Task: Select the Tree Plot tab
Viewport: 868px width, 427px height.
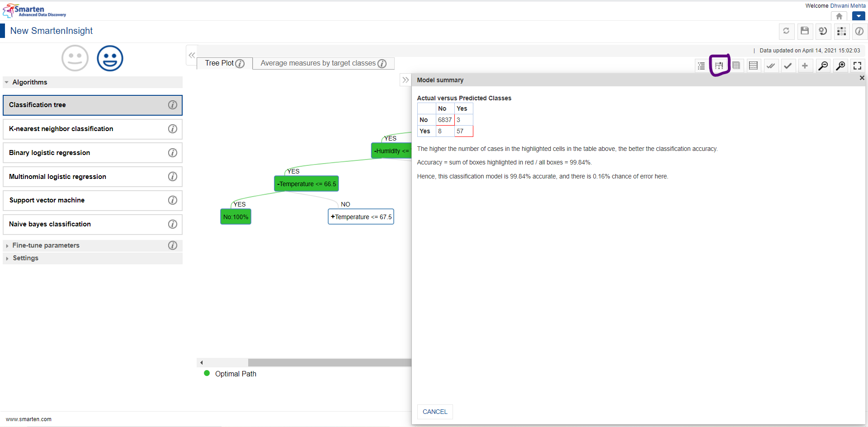Action: 219,63
